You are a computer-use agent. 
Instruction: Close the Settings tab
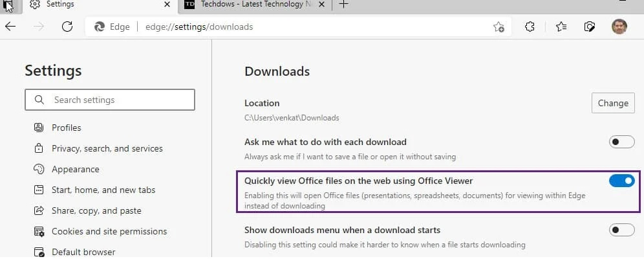tap(167, 5)
